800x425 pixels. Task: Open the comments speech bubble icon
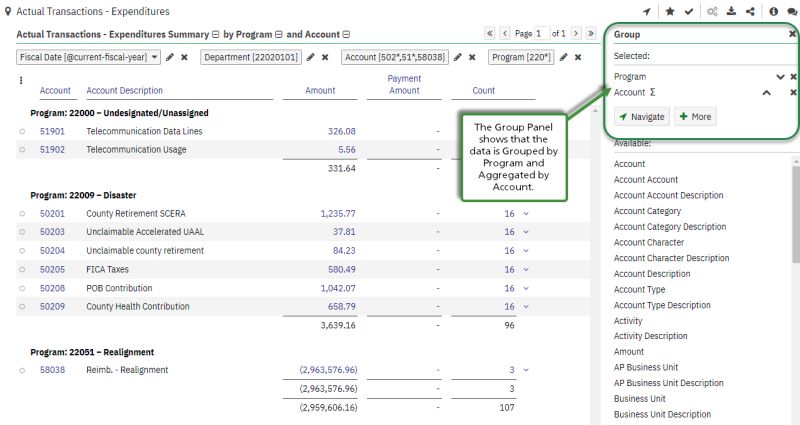pyautogui.click(x=792, y=11)
